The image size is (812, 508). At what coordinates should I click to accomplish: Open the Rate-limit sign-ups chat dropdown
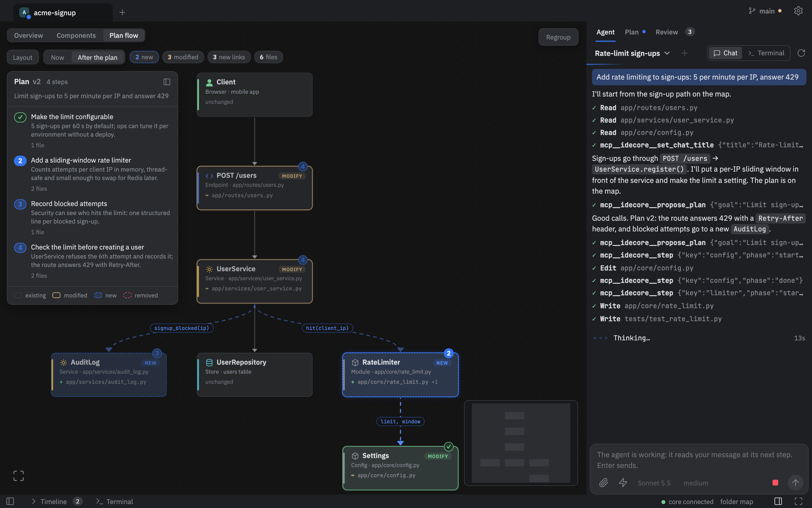(632, 53)
